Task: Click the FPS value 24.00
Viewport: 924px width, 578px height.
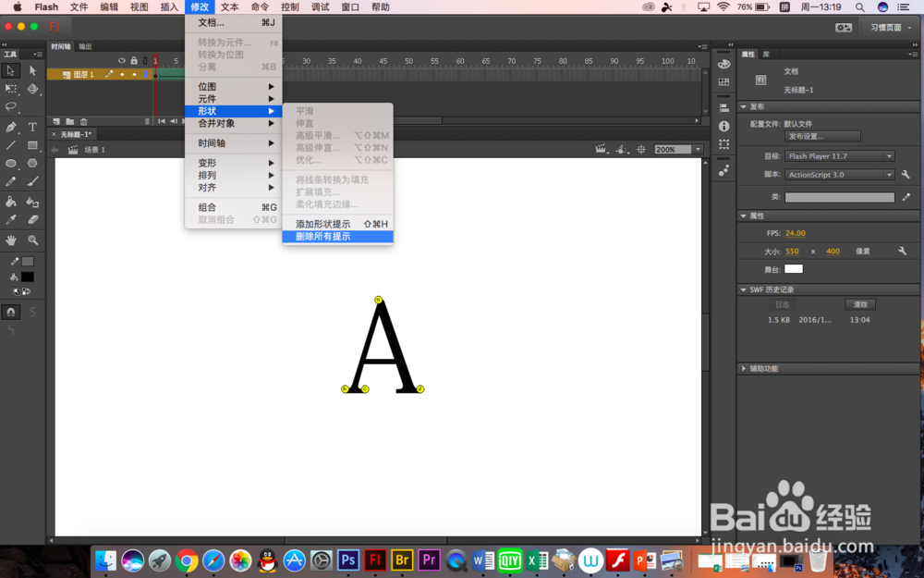Action: pyautogui.click(x=796, y=233)
